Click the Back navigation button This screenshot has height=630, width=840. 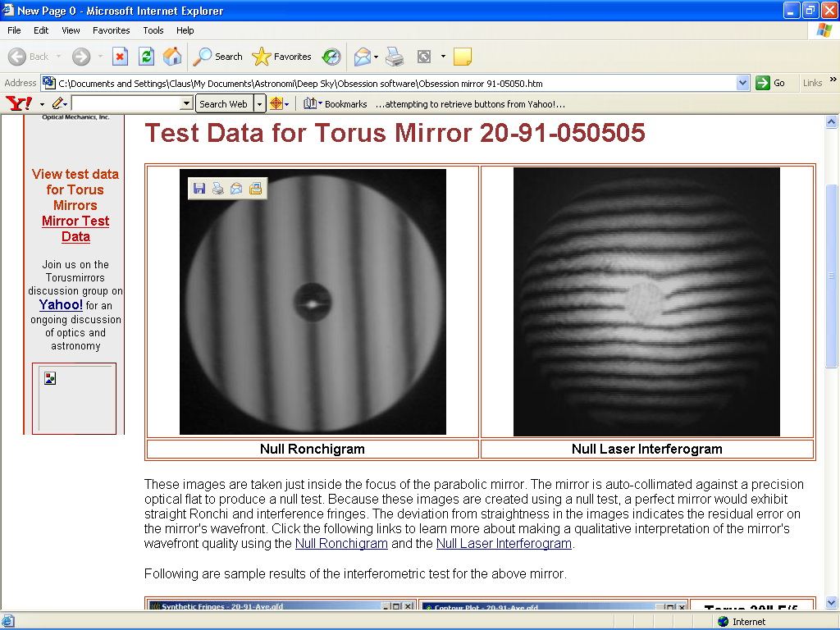point(29,57)
